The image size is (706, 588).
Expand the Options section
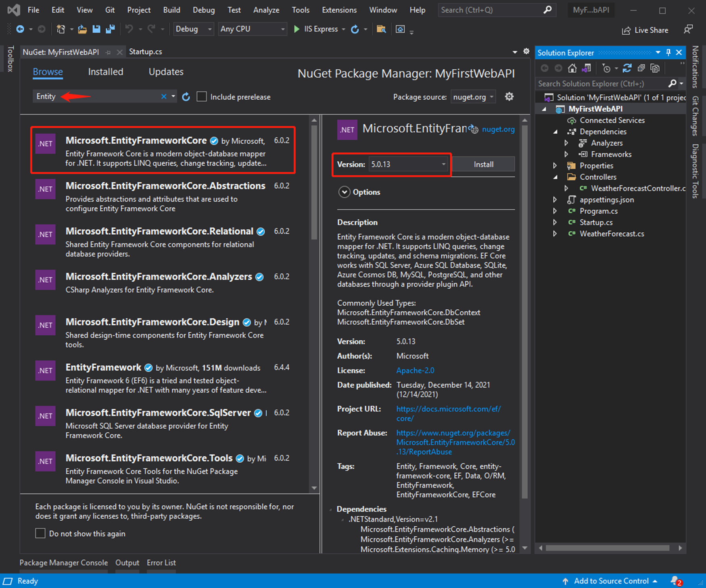point(344,192)
